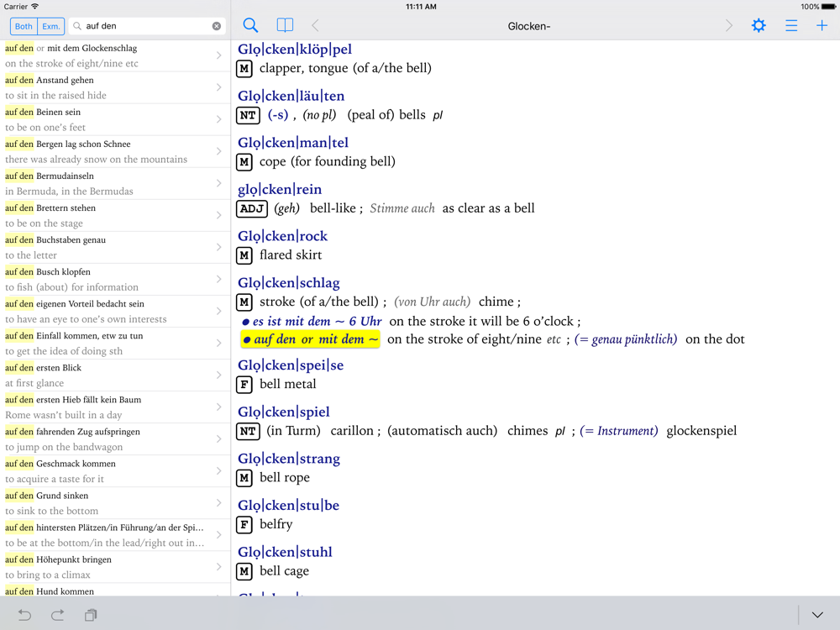Go forward with right arrow

pos(728,25)
